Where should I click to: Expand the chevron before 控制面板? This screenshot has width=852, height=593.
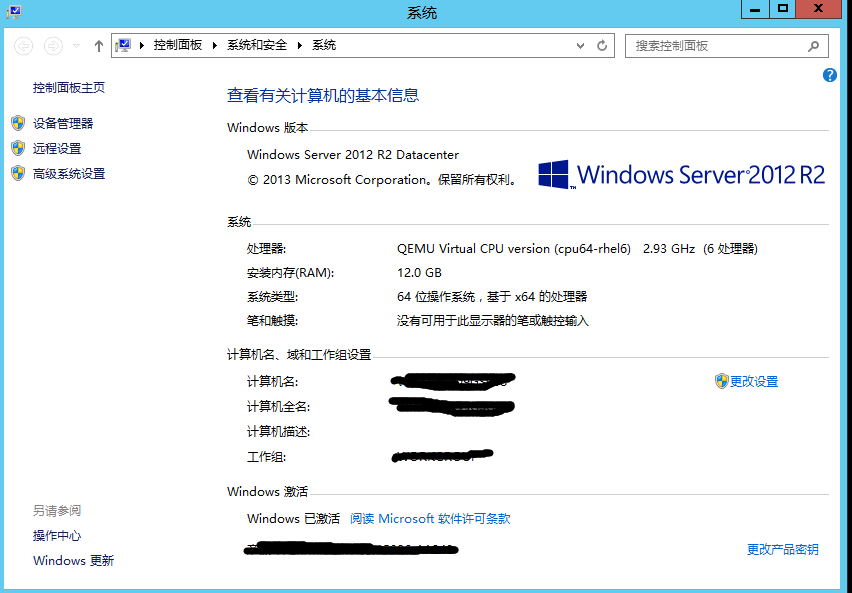point(142,46)
